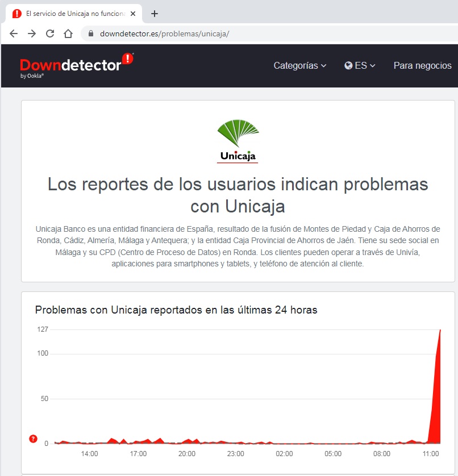Click the main Unicaja problems headline
Screen dimensions: 458x476
coord(238,195)
